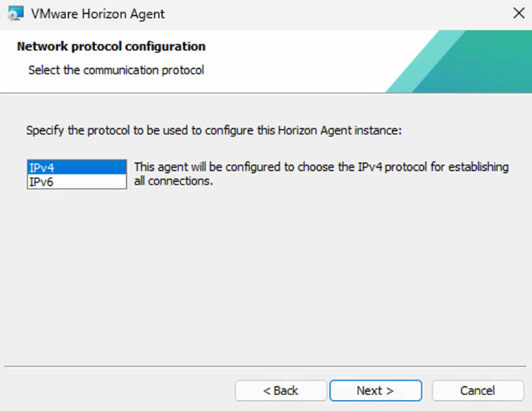Click the 'all connections.' description line
This screenshot has height=411, width=532.
click(170, 182)
